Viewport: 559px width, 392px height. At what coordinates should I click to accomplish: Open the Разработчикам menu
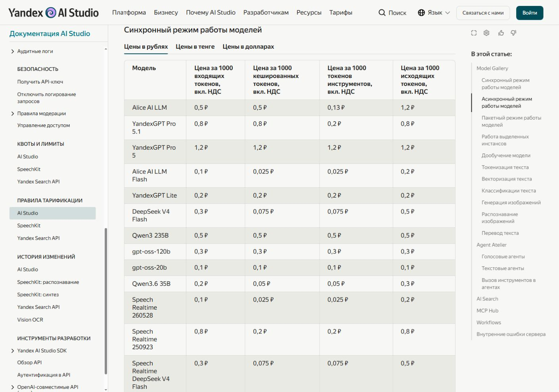click(266, 13)
